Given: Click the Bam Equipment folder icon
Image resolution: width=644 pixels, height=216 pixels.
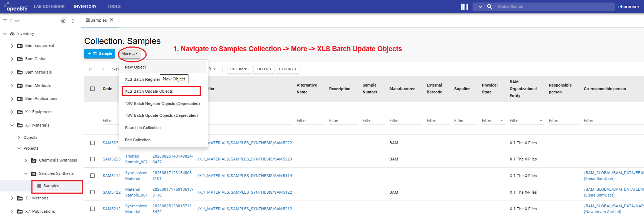Looking at the screenshot, I should click(20, 46).
